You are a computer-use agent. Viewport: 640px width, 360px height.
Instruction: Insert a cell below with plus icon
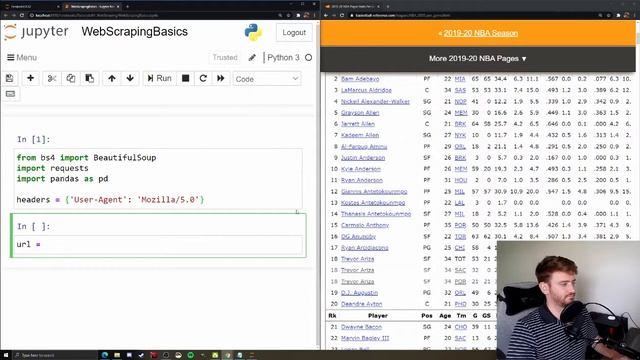point(30,78)
